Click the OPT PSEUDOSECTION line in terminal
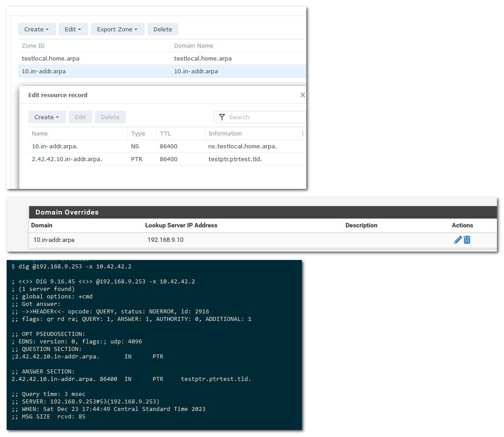 pos(48,334)
